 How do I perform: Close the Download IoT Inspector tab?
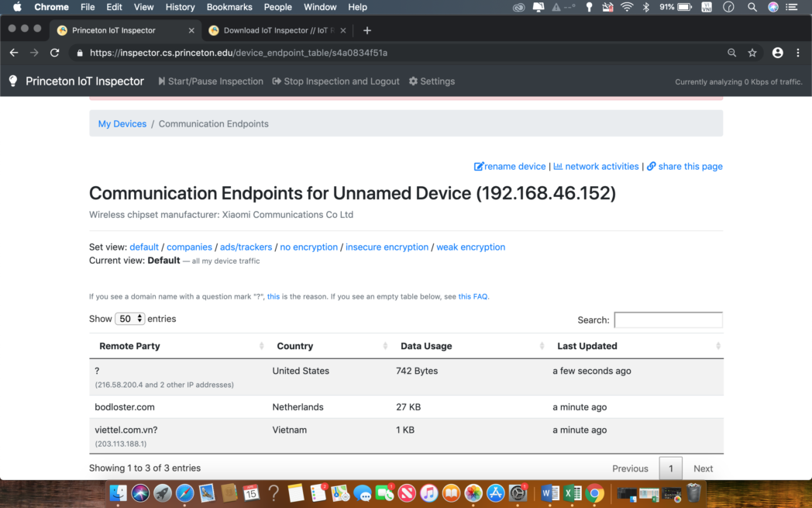point(342,30)
